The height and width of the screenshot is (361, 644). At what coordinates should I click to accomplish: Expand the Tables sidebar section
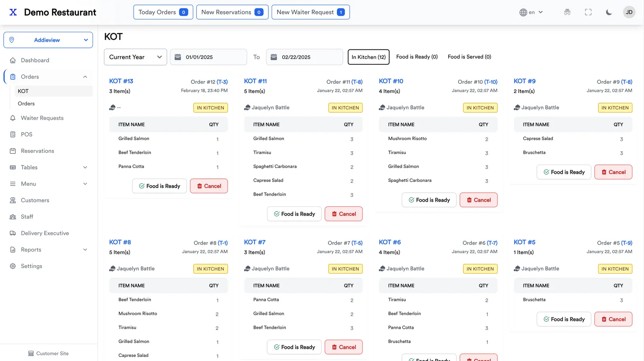pyautogui.click(x=48, y=167)
